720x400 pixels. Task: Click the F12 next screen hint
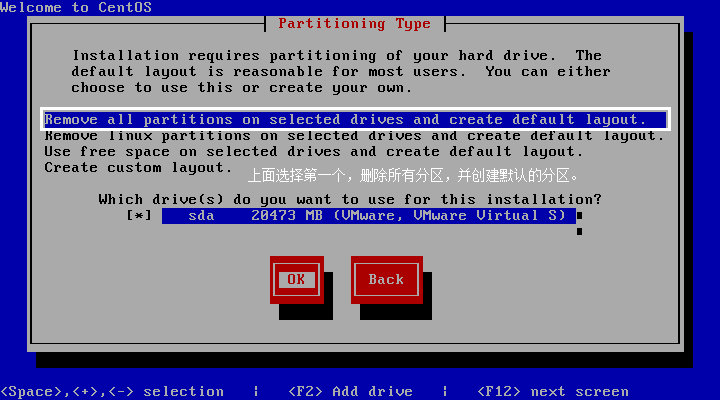[553, 391]
